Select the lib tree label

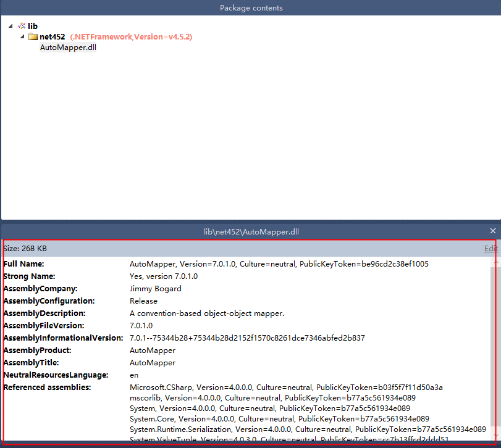tap(33, 26)
